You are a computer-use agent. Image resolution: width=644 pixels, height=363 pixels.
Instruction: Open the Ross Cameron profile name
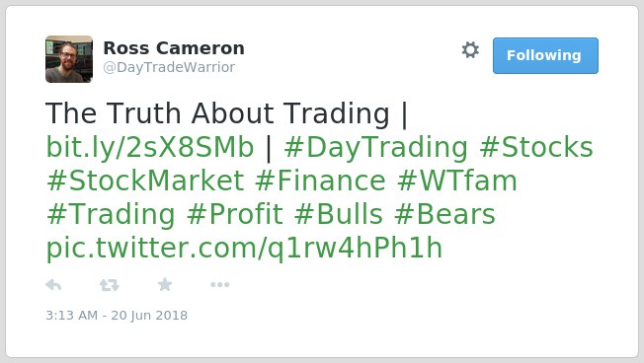(174, 48)
